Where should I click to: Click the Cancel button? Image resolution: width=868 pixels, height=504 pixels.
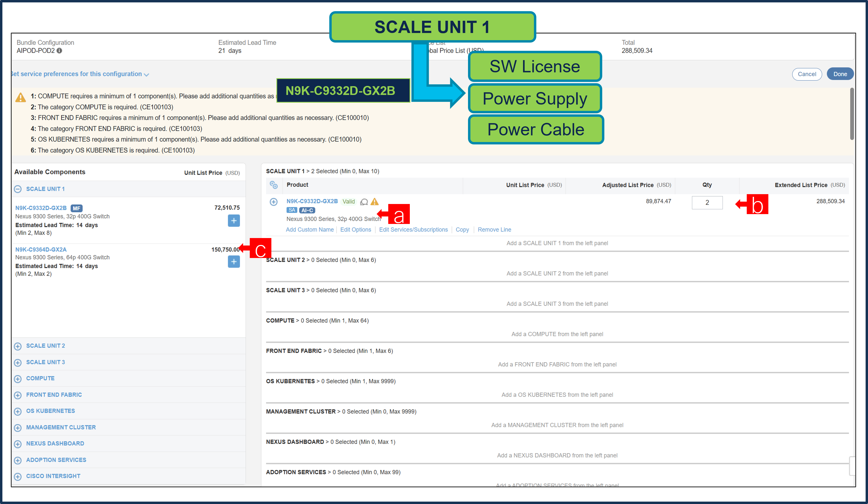tap(807, 74)
